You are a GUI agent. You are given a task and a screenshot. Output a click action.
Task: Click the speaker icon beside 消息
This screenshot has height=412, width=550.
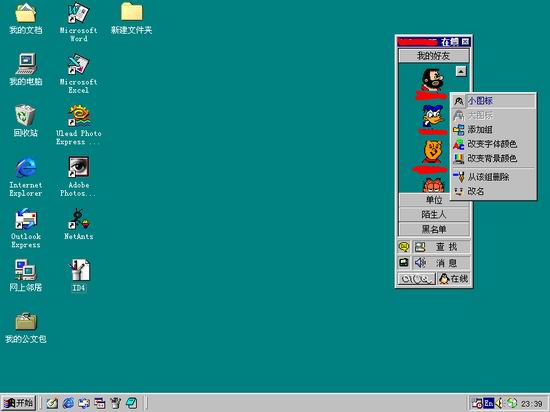pos(420,263)
